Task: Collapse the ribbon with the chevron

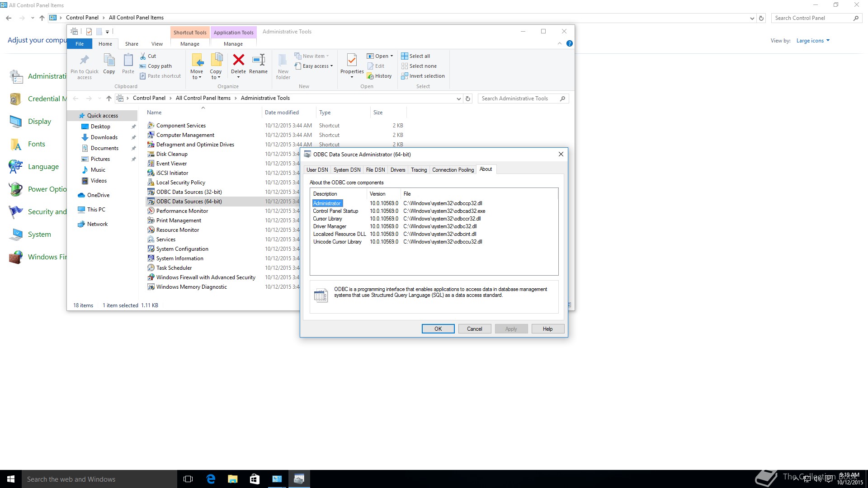Action: pyautogui.click(x=560, y=43)
